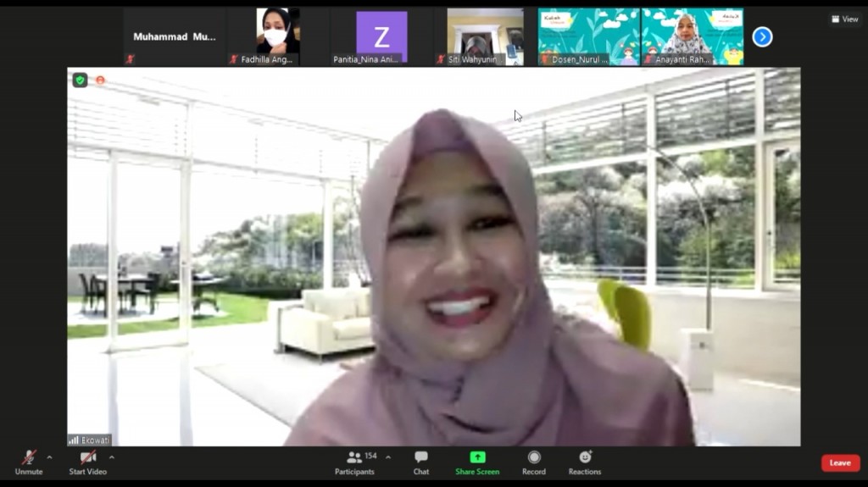The image size is (868, 487).
Task: Click the signal icon beside Ekowati
Action: 74,440
